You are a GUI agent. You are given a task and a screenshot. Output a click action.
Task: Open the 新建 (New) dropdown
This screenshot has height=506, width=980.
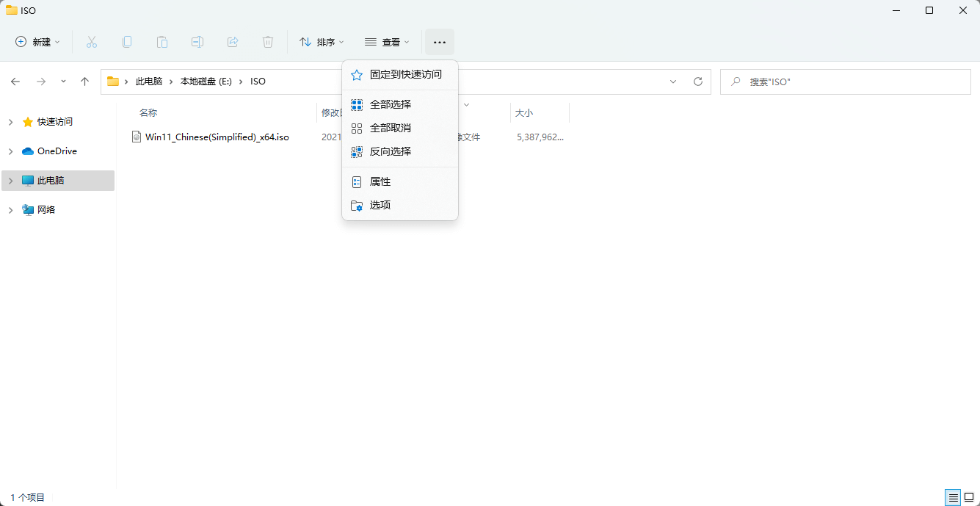(38, 42)
